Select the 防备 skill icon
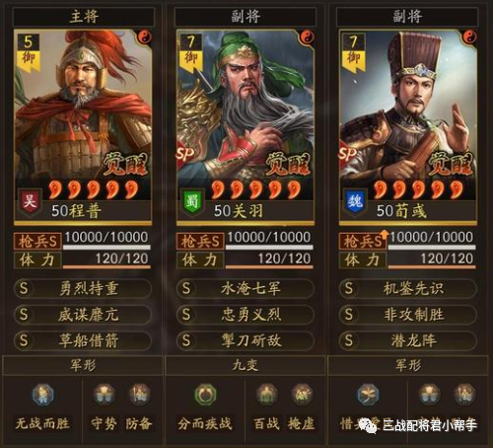Image resolution: width=493 pixels, height=448 pixels. (x=139, y=394)
